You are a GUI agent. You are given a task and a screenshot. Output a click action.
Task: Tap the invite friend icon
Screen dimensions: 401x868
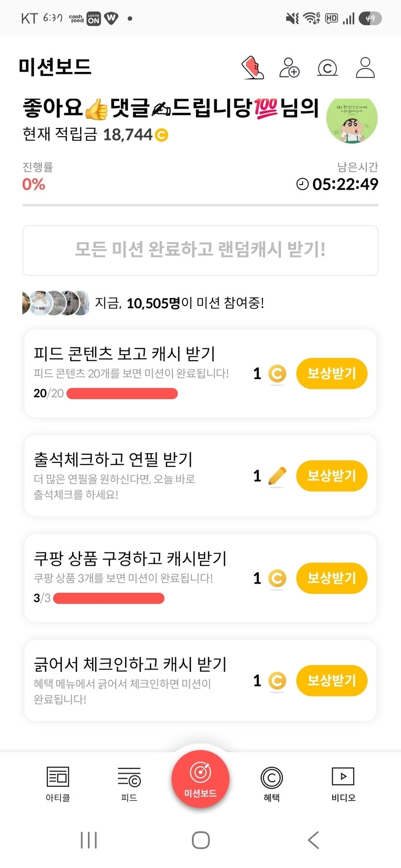tap(289, 68)
